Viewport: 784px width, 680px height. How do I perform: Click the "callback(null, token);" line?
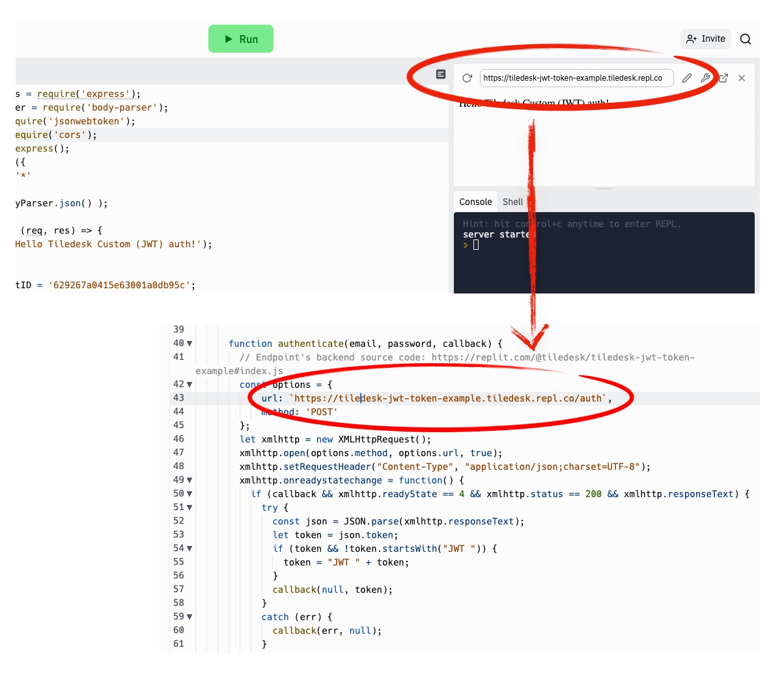point(333,590)
